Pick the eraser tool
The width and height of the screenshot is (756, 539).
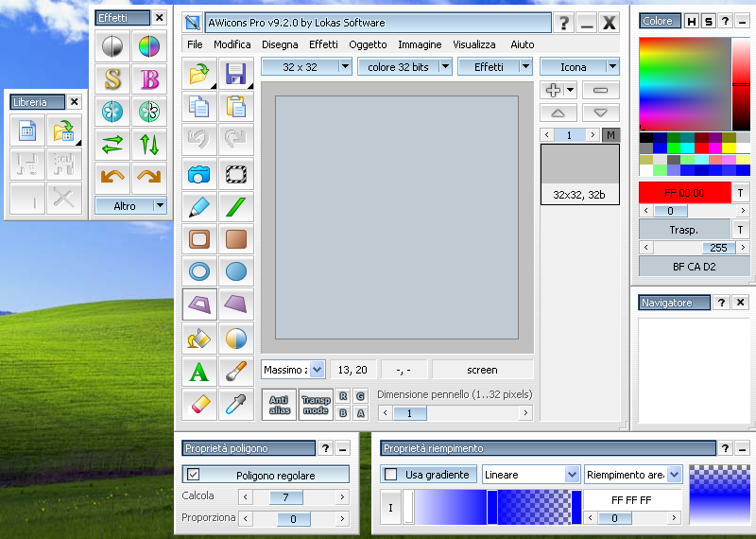click(198, 405)
